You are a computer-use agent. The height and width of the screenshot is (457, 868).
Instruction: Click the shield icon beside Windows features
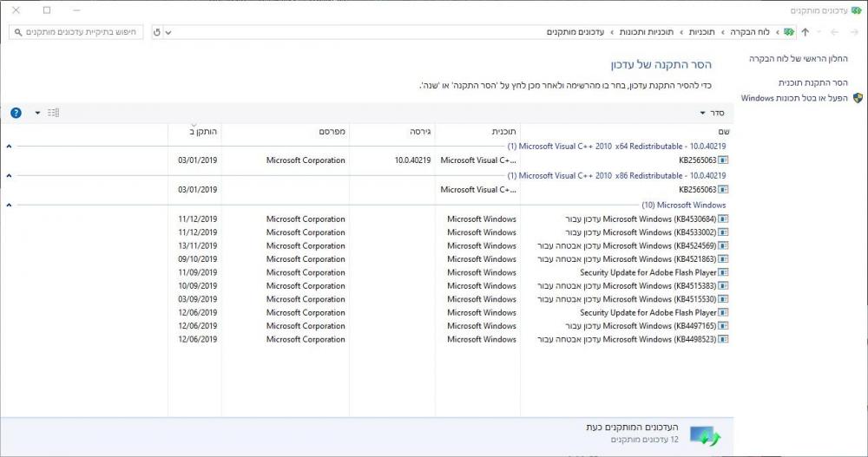[x=858, y=98]
